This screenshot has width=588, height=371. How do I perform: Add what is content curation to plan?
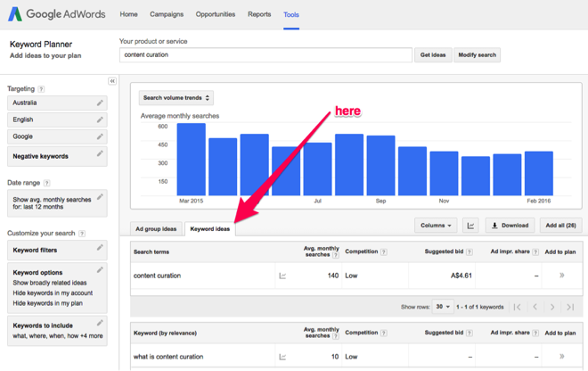(x=562, y=357)
